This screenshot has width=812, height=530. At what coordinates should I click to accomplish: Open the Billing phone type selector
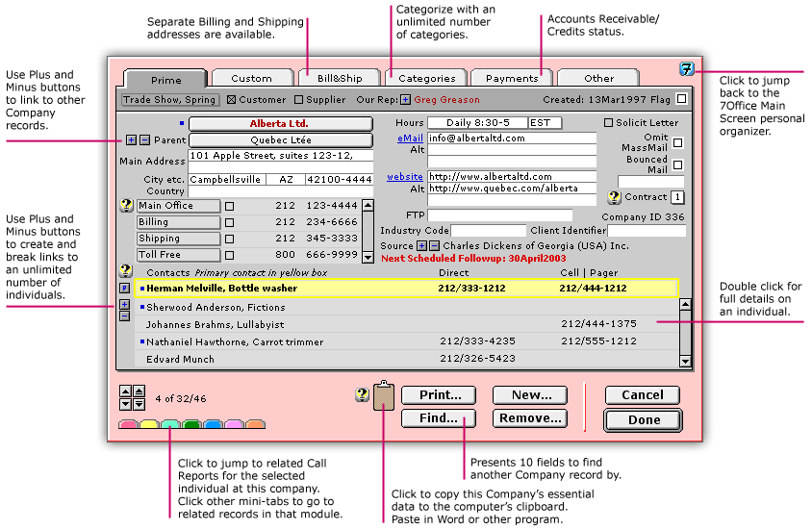[x=178, y=222]
